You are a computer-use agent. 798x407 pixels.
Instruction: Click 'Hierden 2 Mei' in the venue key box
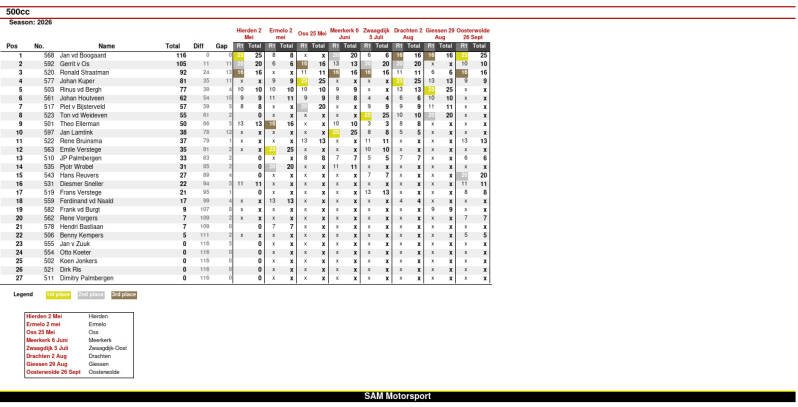pos(44,316)
